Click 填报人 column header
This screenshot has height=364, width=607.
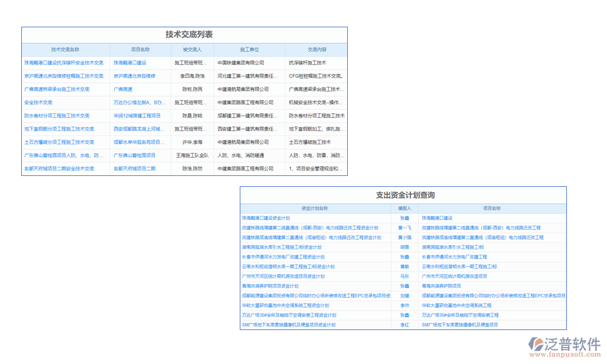405,208
